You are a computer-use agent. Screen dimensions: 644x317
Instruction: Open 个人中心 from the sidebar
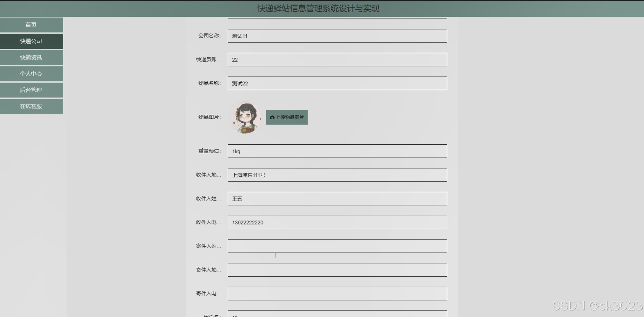(x=31, y=74)
